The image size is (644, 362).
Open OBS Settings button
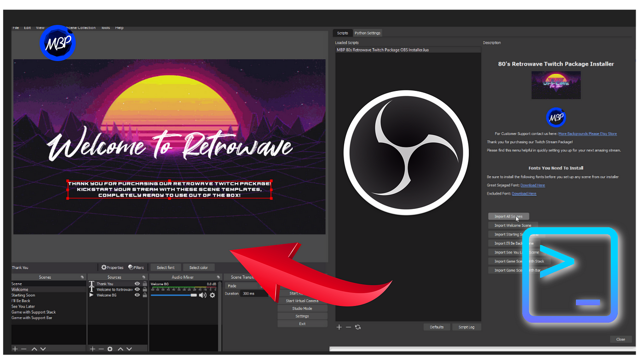[x=302, y=316]
